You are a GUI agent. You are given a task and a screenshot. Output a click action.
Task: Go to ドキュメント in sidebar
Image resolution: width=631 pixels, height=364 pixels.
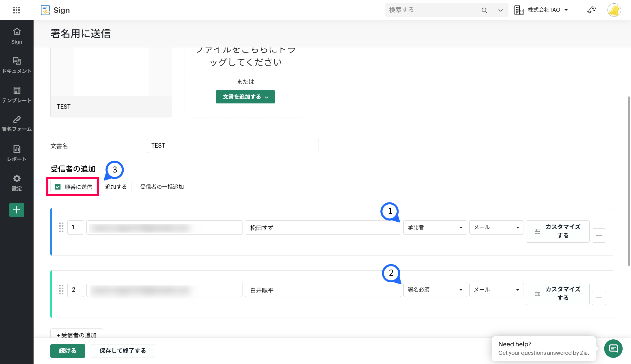(x=17, y=65)
